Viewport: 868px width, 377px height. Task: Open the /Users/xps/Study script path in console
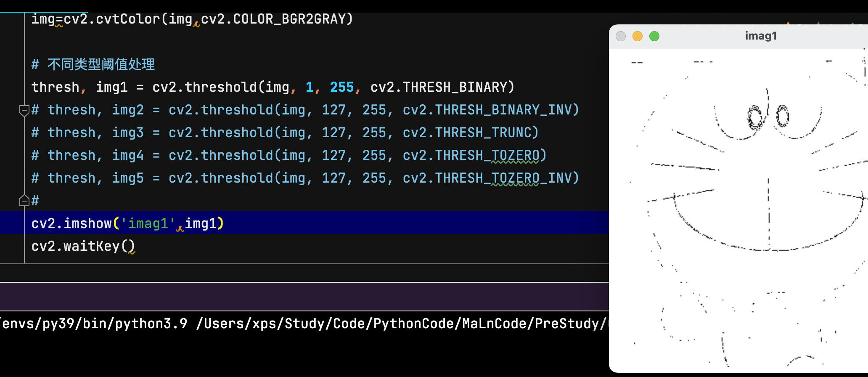[x=400, y=324]
